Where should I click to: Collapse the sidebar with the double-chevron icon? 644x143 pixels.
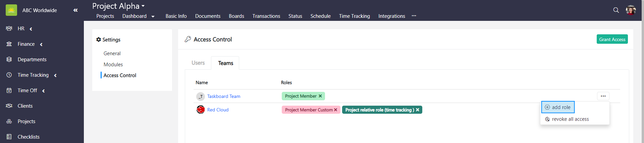(75, 10)
